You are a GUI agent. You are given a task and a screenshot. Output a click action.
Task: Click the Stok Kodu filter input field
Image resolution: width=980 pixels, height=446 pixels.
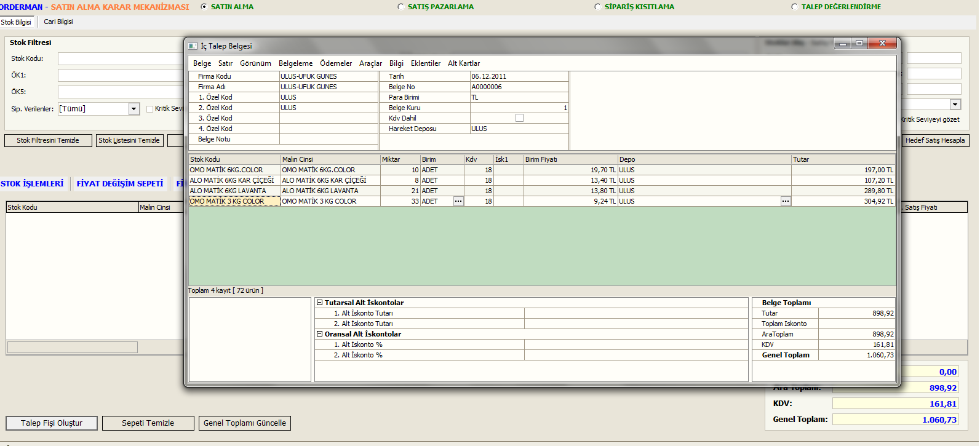[x=121, y=59]
